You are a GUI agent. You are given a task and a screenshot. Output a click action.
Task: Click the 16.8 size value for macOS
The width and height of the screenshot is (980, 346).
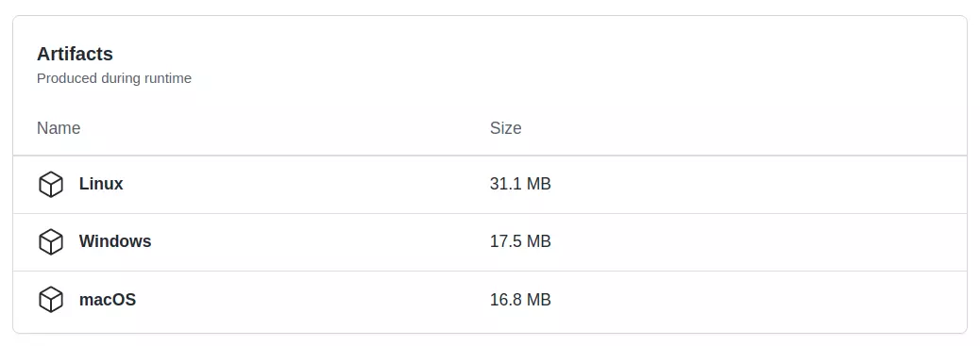[x=506, y=300]
